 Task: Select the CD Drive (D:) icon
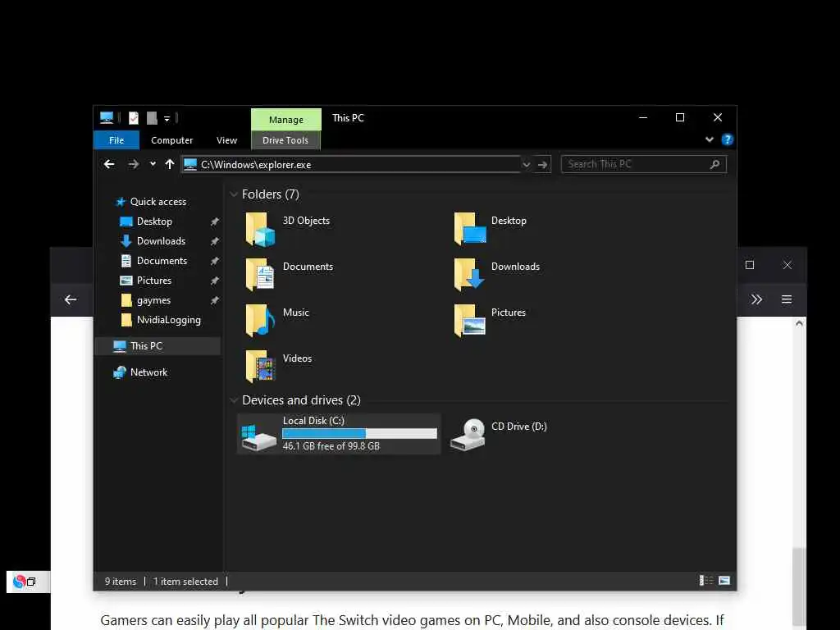coord(468,435)
